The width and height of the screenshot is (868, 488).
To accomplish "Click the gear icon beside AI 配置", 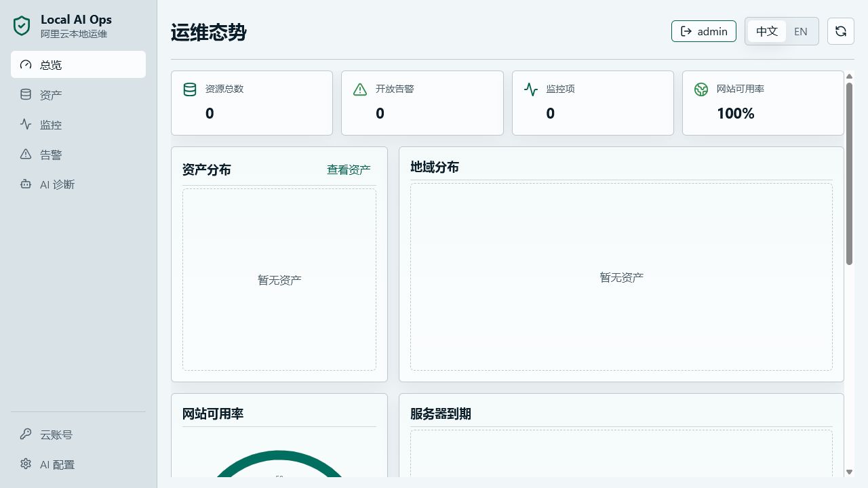I will click(26, 464).
